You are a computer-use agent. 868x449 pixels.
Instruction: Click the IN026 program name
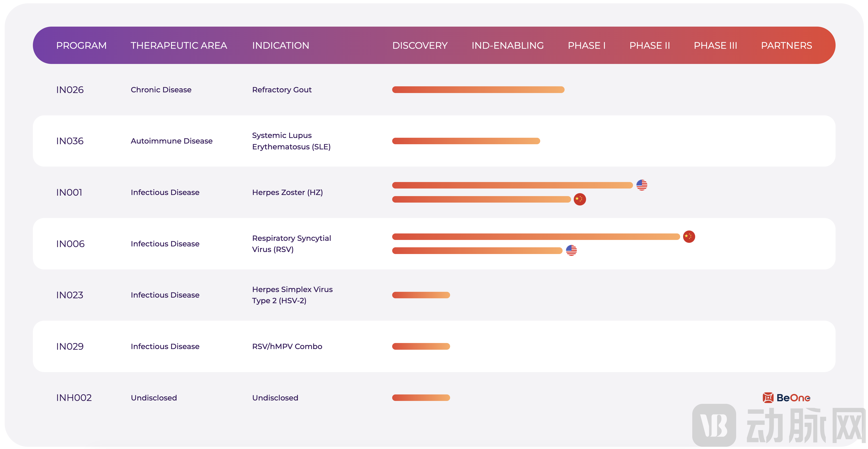point(70,90)
